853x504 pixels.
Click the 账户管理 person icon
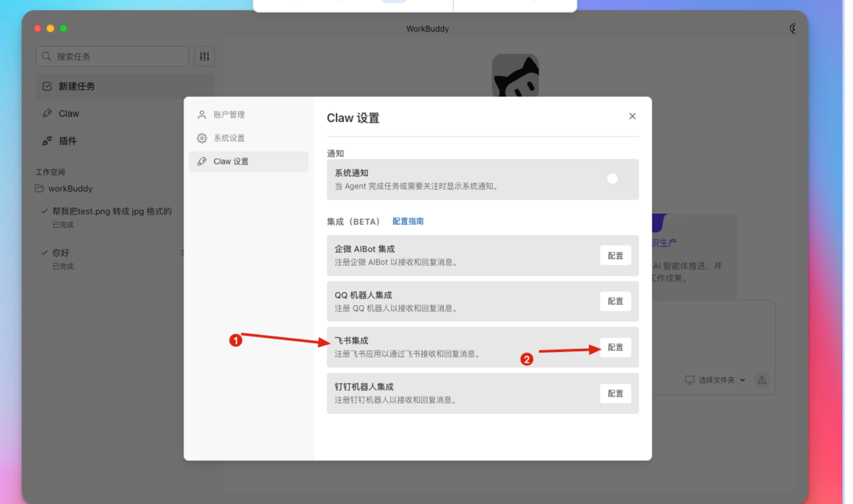pos(202,115)
